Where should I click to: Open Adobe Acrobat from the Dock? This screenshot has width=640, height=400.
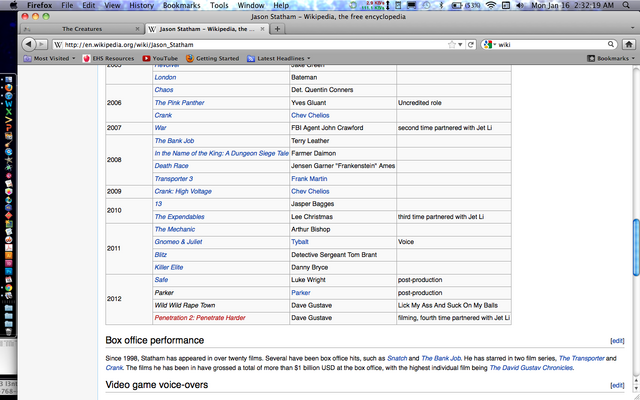9,247
